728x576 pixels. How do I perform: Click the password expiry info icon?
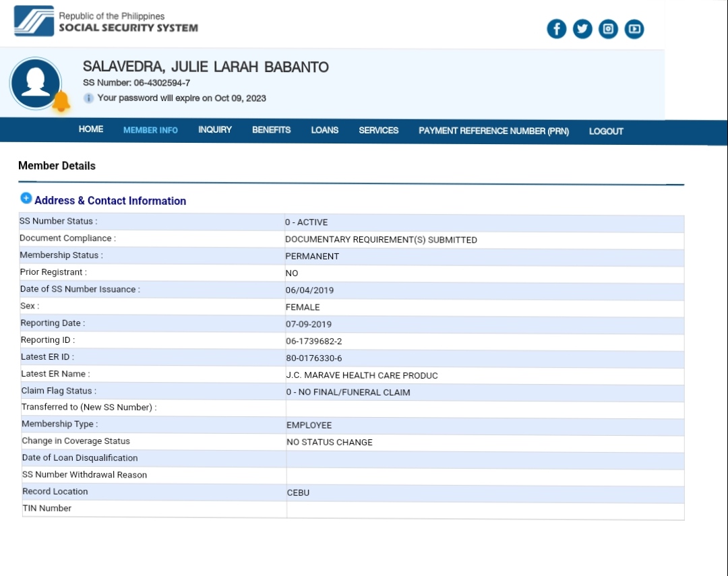[88, 98]
